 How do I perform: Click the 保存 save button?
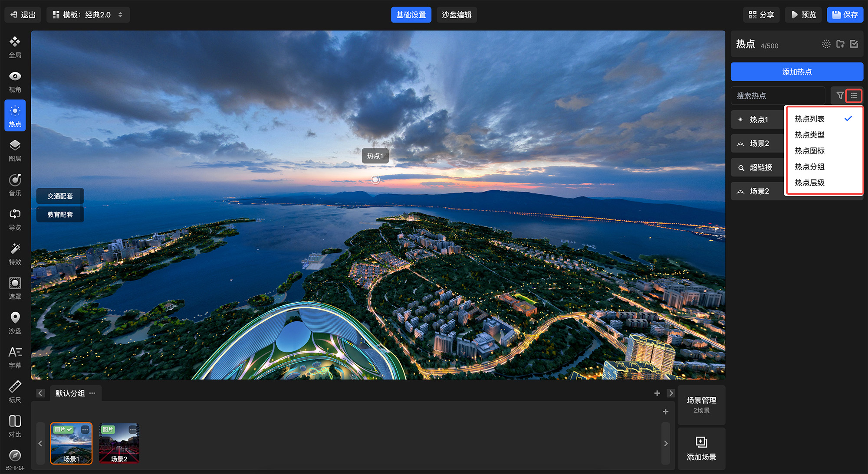[845, 15]
